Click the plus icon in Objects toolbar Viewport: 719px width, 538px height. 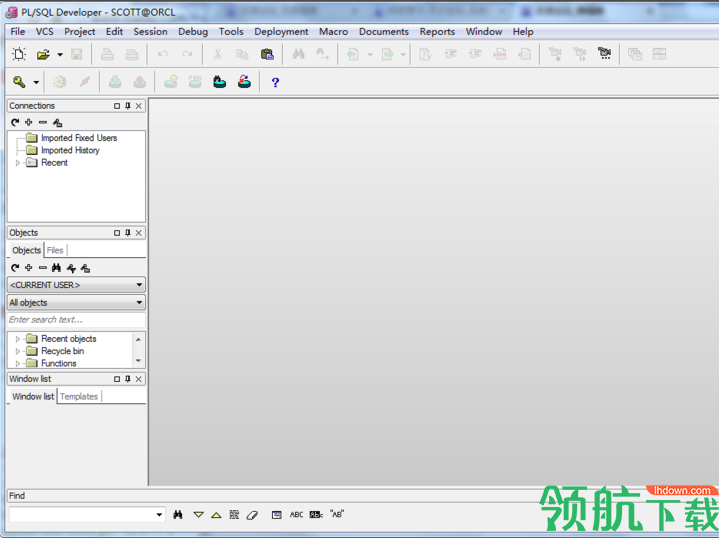(x=28, y=267)
